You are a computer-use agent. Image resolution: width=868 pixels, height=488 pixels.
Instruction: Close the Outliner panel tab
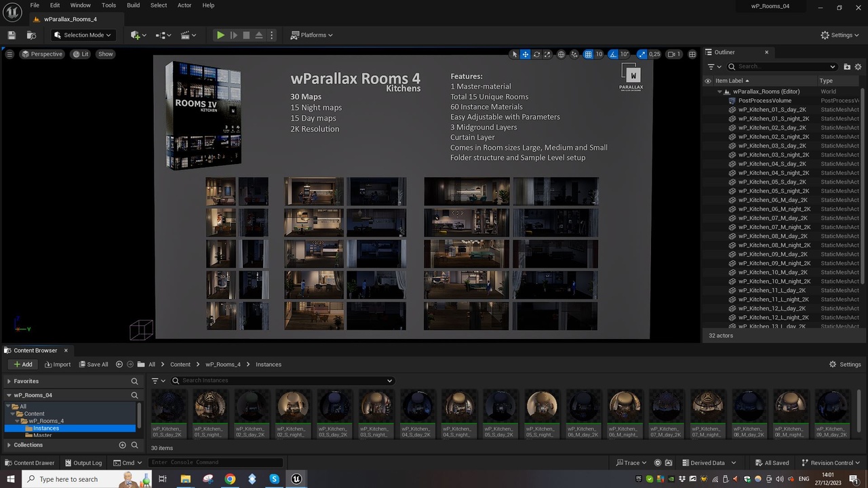[766, 52]
